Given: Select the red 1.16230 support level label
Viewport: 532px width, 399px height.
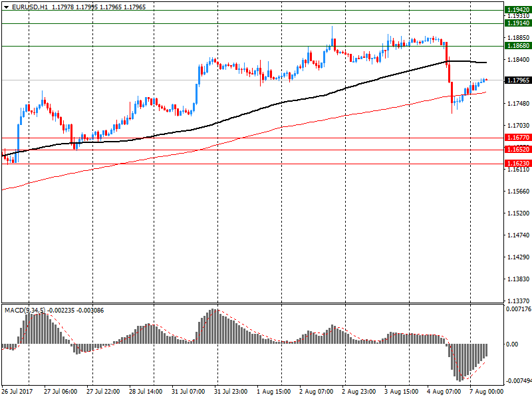Looking at the screenshot, I should coord(518,164).
